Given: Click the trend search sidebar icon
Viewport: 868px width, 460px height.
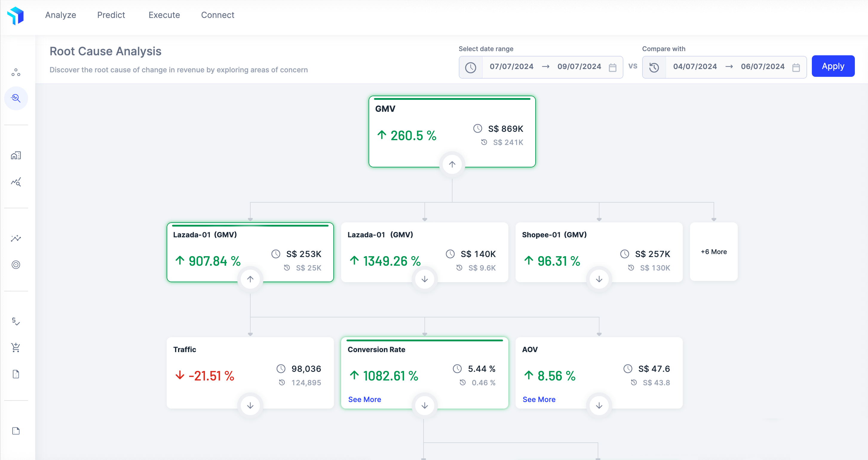Looking at the screenshot, I should (16, 182).
